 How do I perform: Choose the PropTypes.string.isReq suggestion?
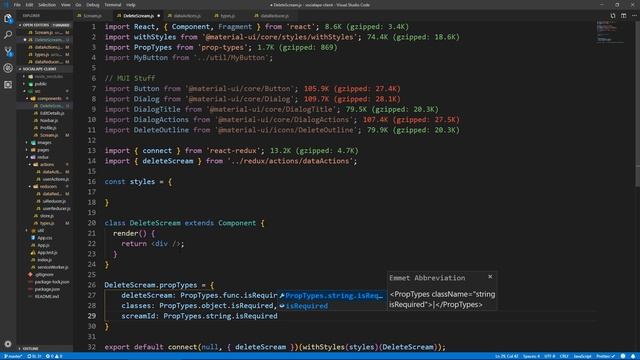click(x=332, y=296)
